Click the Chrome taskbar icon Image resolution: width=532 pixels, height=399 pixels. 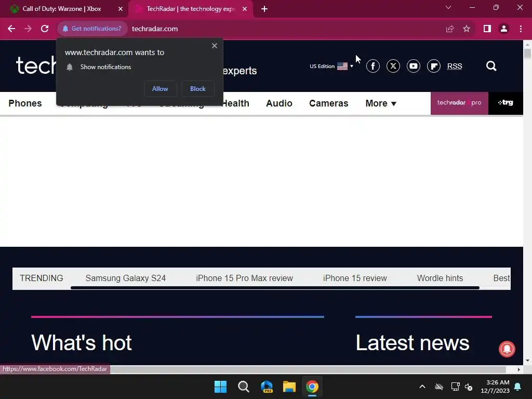[x=312, y=387]
